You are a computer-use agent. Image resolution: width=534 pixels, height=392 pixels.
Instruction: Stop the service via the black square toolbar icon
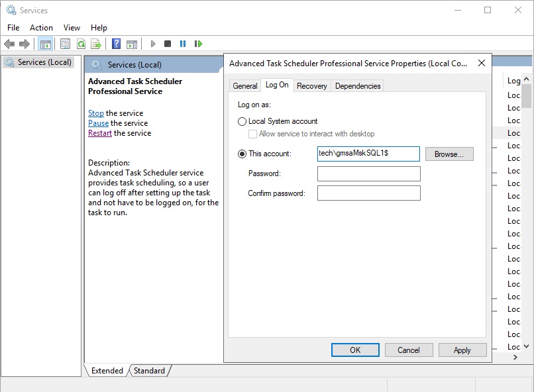(166, 44)
